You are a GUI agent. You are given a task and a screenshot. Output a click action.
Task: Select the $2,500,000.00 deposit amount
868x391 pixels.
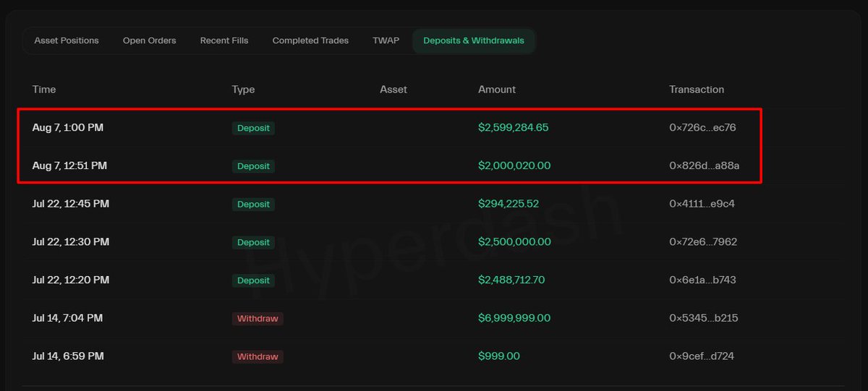514,242
